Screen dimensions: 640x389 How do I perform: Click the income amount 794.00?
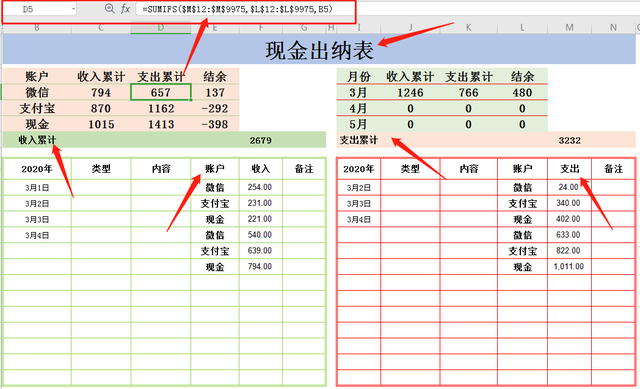260,267
